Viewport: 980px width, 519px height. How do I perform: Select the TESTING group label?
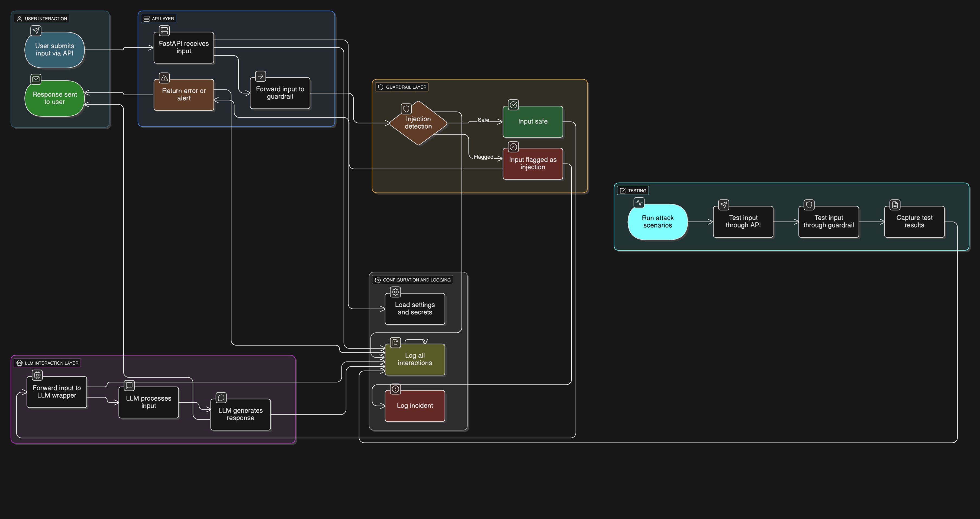tap(633, 191)
